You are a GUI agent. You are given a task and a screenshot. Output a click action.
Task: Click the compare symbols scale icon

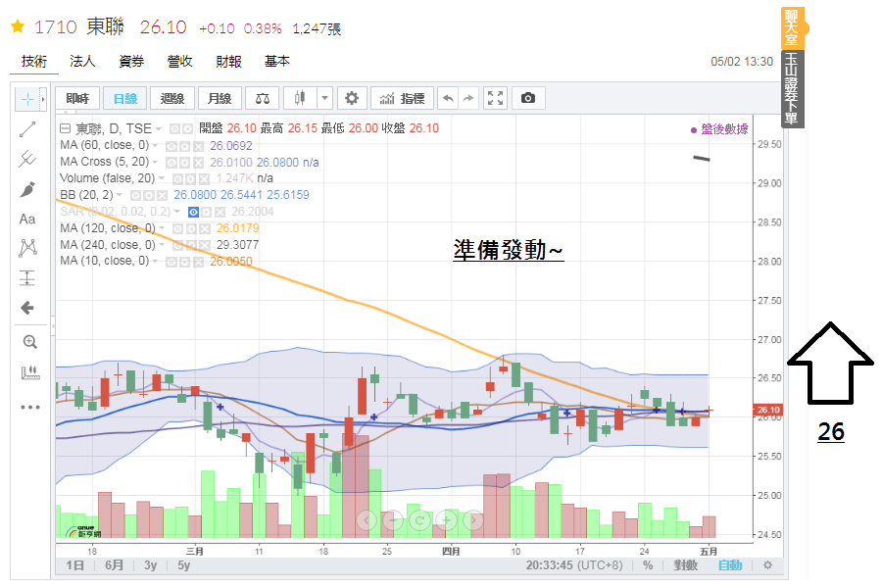(x=262, y=98)
